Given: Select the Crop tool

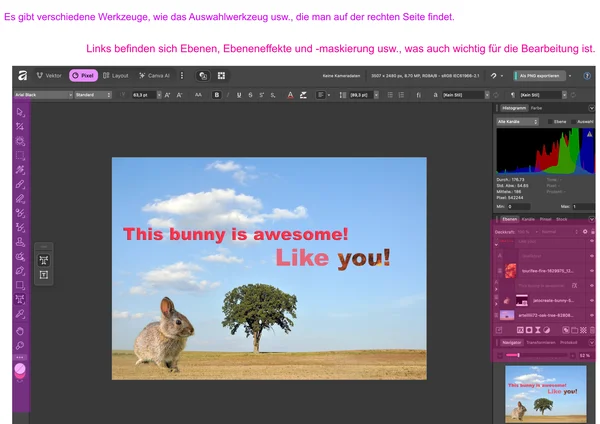Looking at the screenshot, I should pos(20,127).
